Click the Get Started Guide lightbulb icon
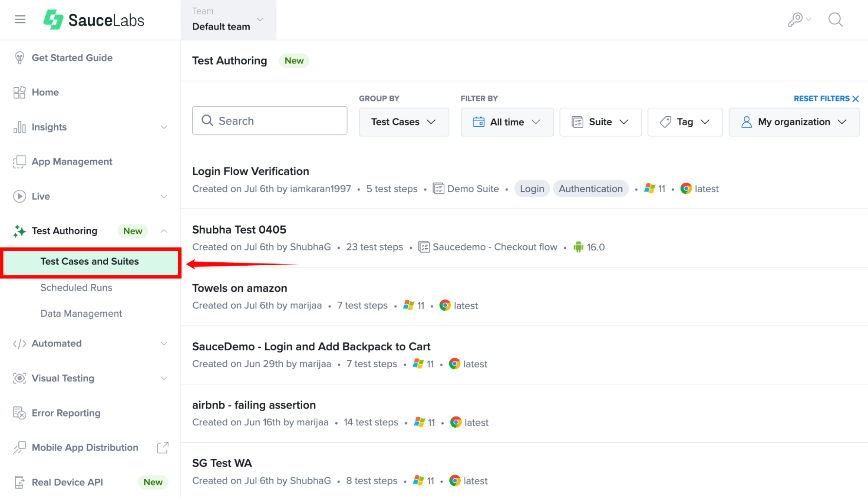The image size is (868, 497). click(x=20, y=58)
